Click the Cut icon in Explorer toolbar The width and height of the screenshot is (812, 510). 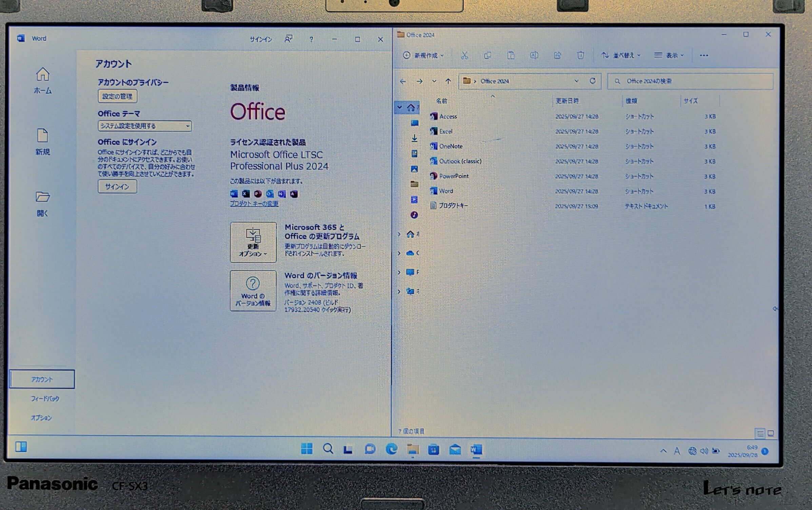[464, 55]
